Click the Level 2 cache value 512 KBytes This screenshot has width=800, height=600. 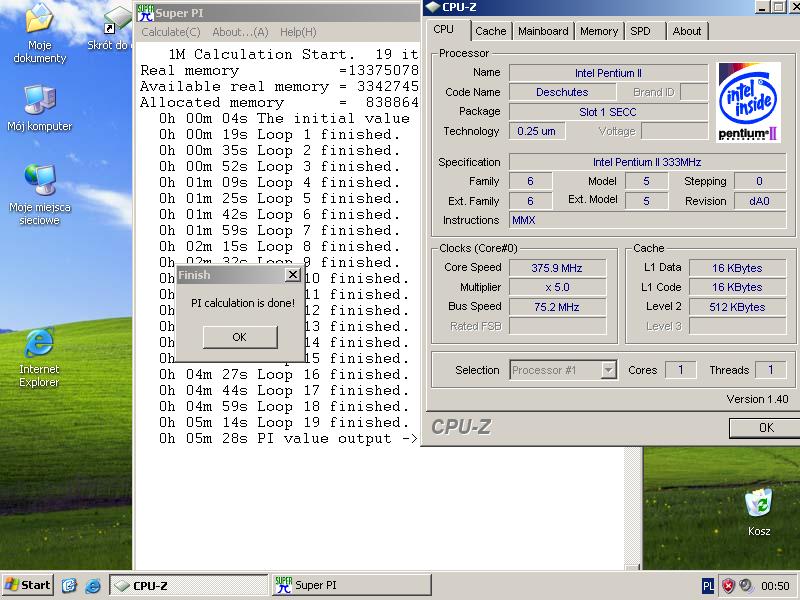pos(737,307)
